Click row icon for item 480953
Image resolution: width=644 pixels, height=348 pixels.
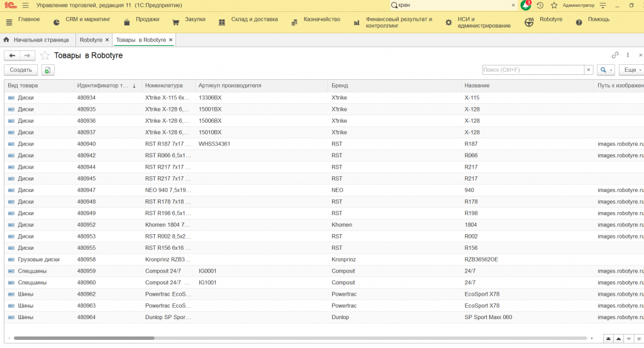pos(11,236)
